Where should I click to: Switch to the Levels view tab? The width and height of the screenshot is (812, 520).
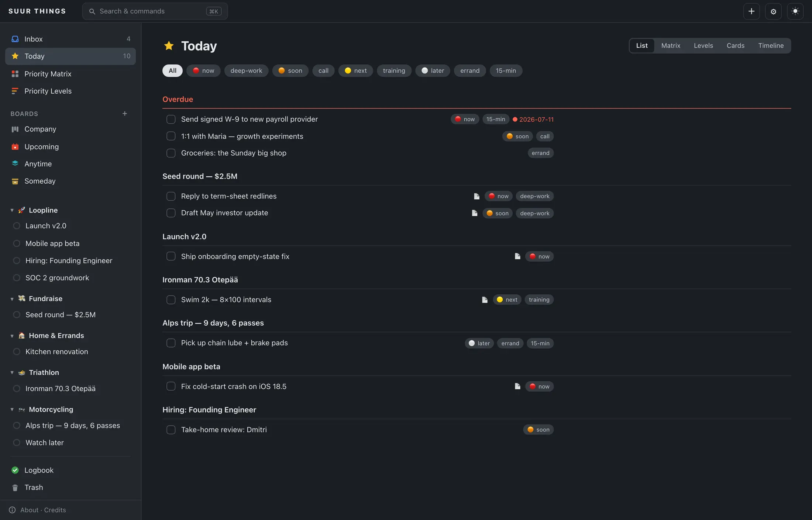703,46
